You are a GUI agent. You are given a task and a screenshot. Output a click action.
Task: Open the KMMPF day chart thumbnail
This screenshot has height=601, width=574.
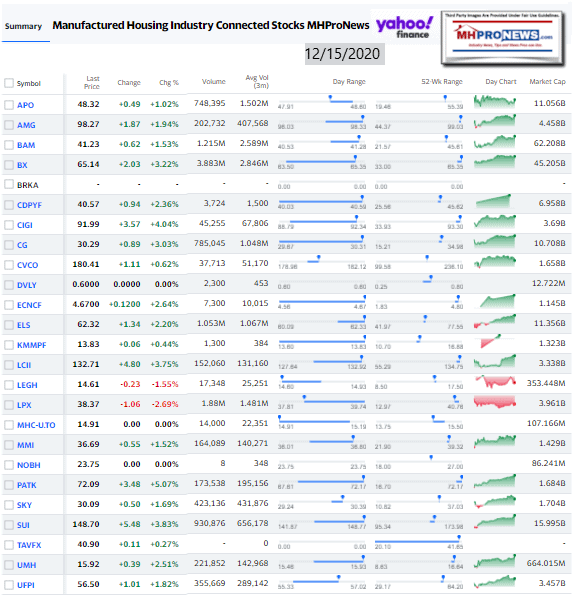point(490,342)
